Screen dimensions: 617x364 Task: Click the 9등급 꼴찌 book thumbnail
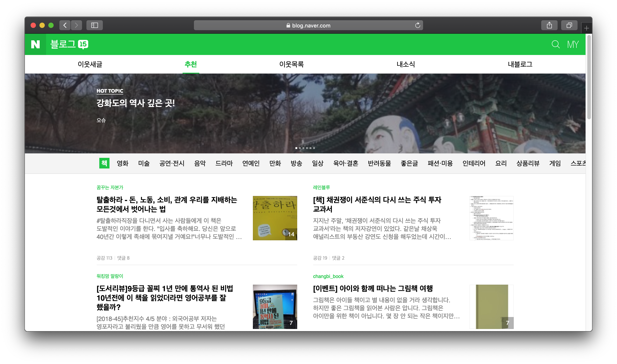(x=275, y=307)
